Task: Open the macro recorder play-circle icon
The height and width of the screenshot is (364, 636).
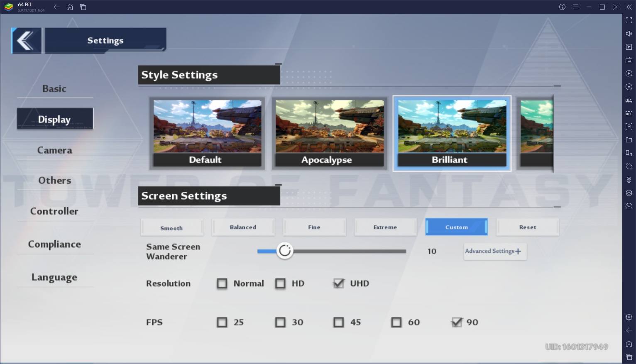Action: pos(629,73)
